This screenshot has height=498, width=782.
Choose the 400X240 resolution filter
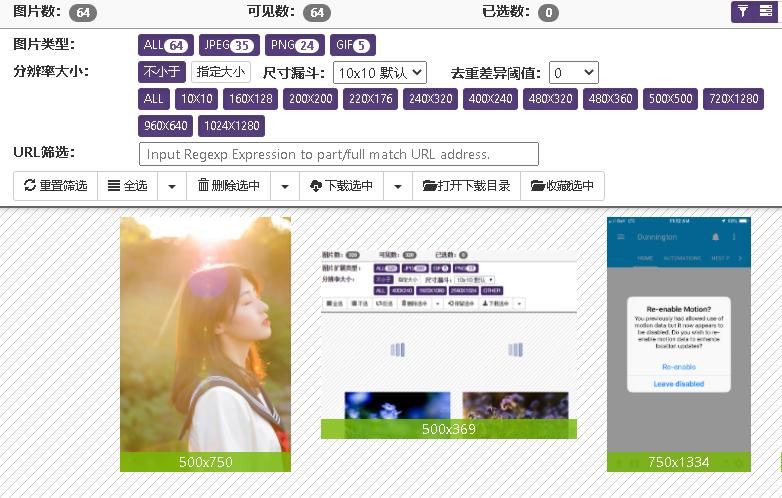(x=490, y=99)
